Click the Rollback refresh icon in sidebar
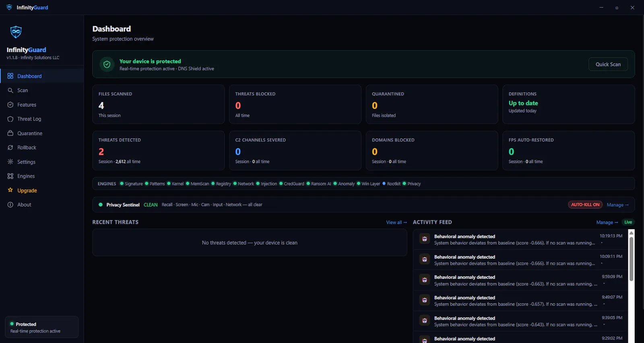Viewport: 644px width, 343px height. (10, 148)
